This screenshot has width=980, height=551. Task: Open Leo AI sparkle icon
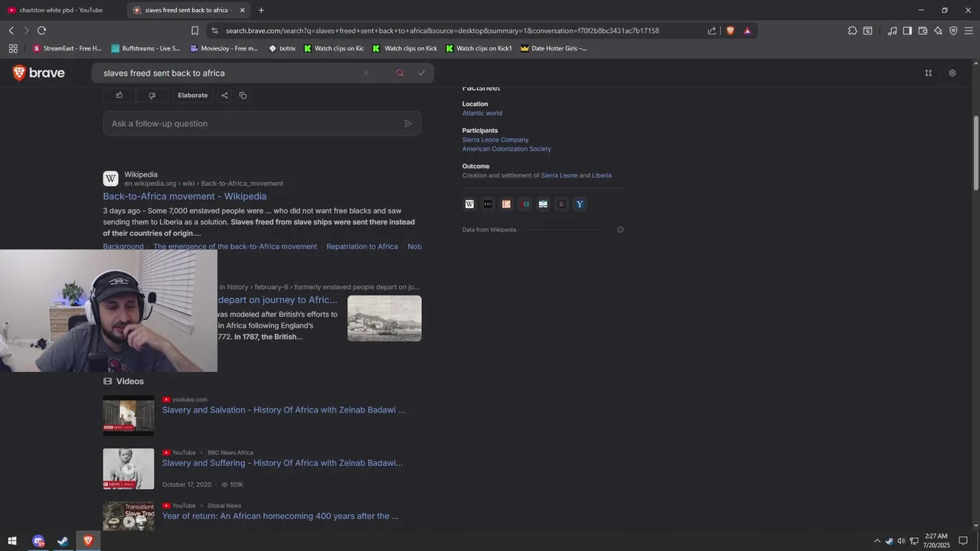click(938, 31)
